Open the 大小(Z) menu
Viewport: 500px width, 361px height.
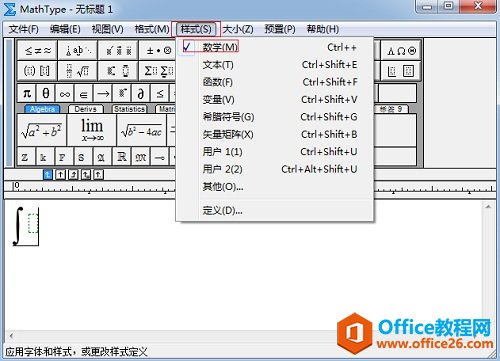(238, 29)
